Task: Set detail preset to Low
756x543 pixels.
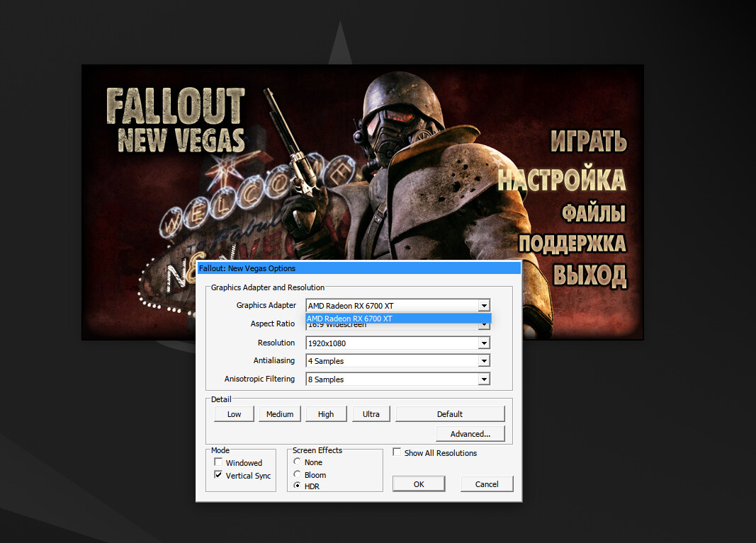Action: coord(234,414)
